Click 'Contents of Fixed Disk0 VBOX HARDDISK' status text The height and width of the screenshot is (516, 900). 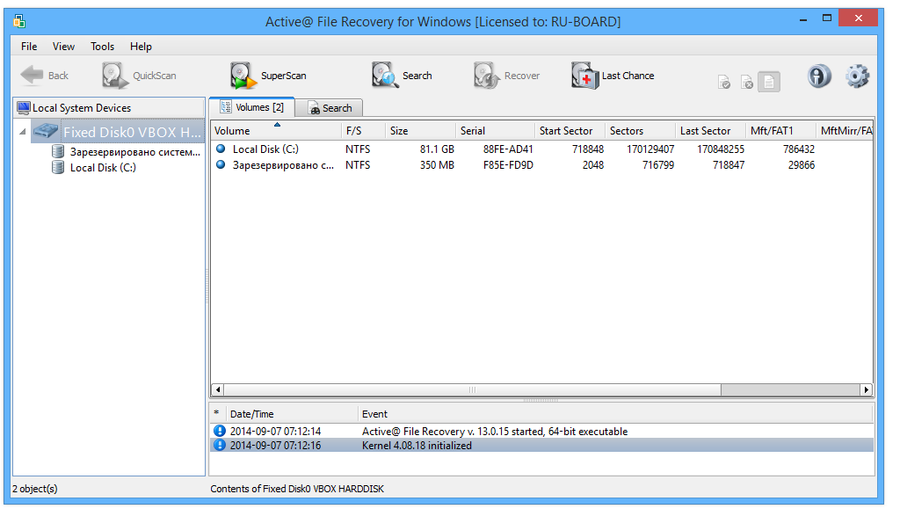click(297, 488)
